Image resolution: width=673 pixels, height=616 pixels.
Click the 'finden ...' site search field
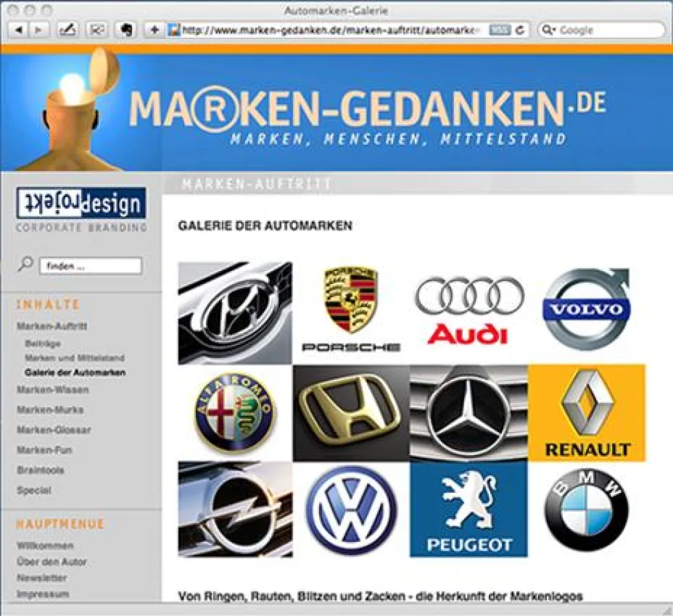tap(90, 266)
